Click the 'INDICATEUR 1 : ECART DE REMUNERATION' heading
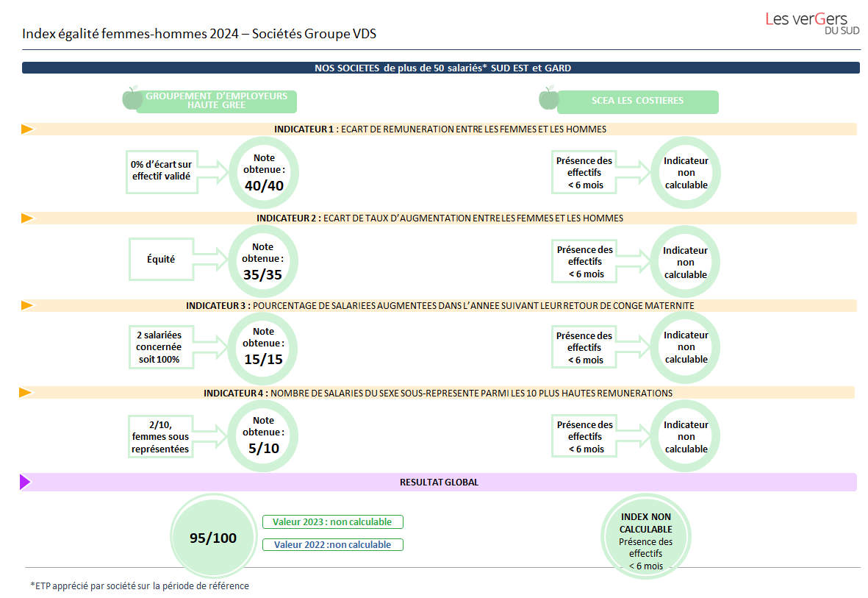Screen dimensions: 868x598 click(440, 129)
